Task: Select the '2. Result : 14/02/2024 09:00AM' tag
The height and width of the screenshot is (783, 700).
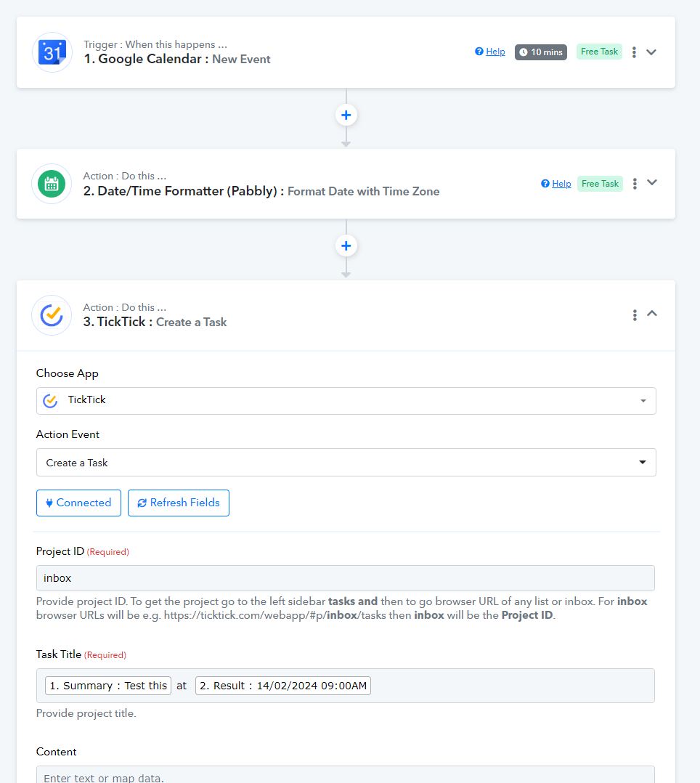Action: tap(283, 686)
